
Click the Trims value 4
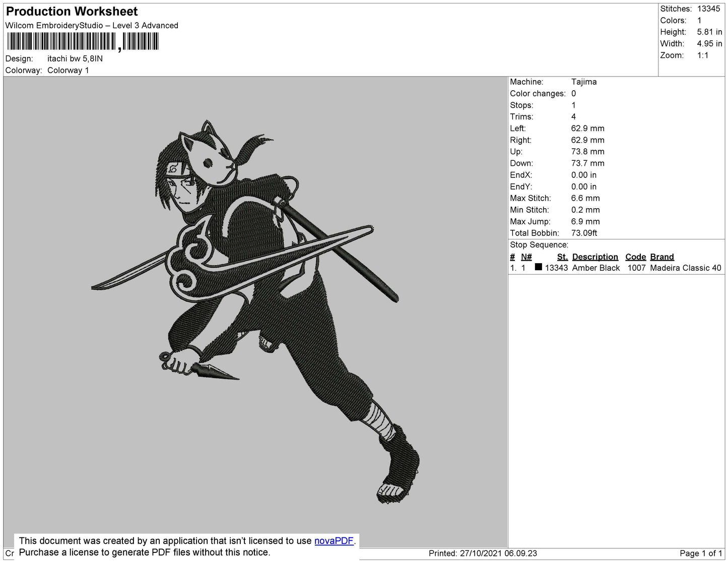[x=573, y=116]
